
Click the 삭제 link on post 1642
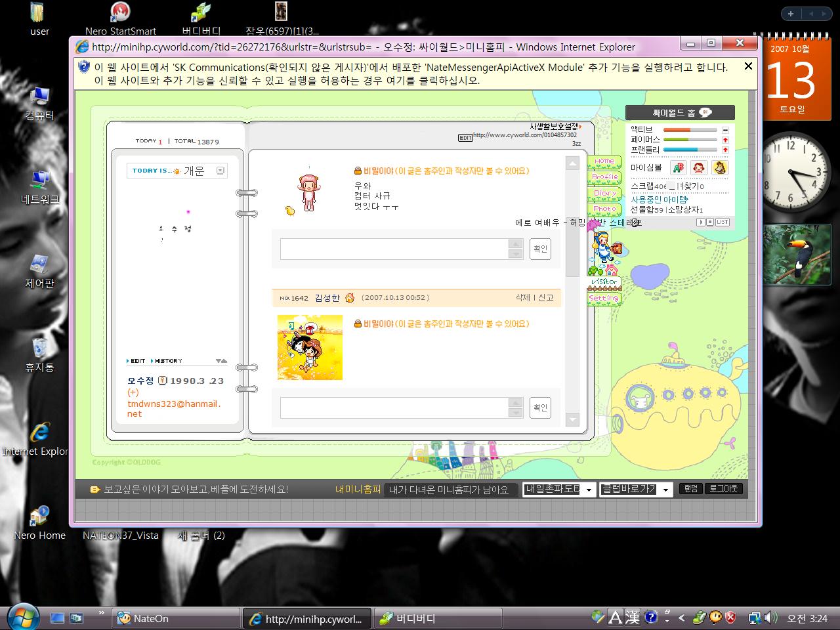pyautogui.click(x=522, y=298)
